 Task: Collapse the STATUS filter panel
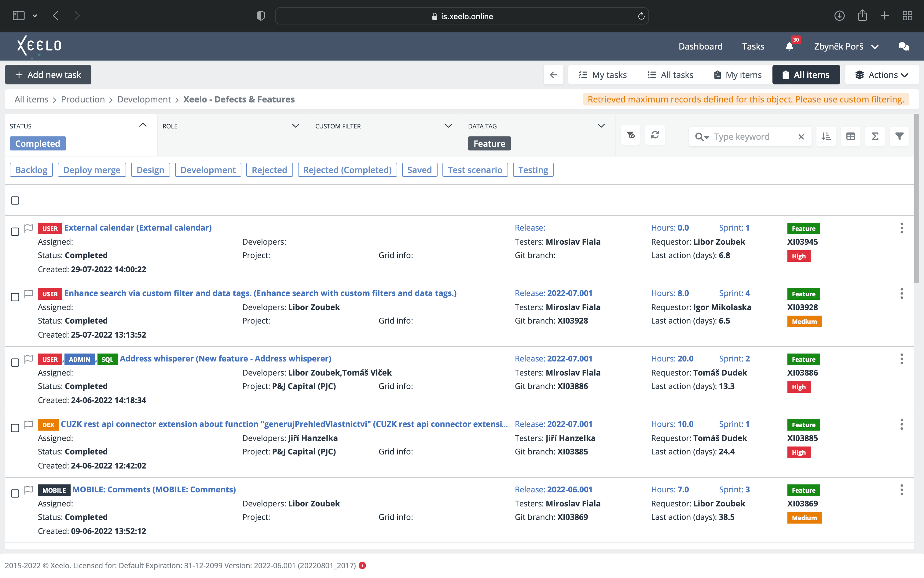[x=143, y=125]
